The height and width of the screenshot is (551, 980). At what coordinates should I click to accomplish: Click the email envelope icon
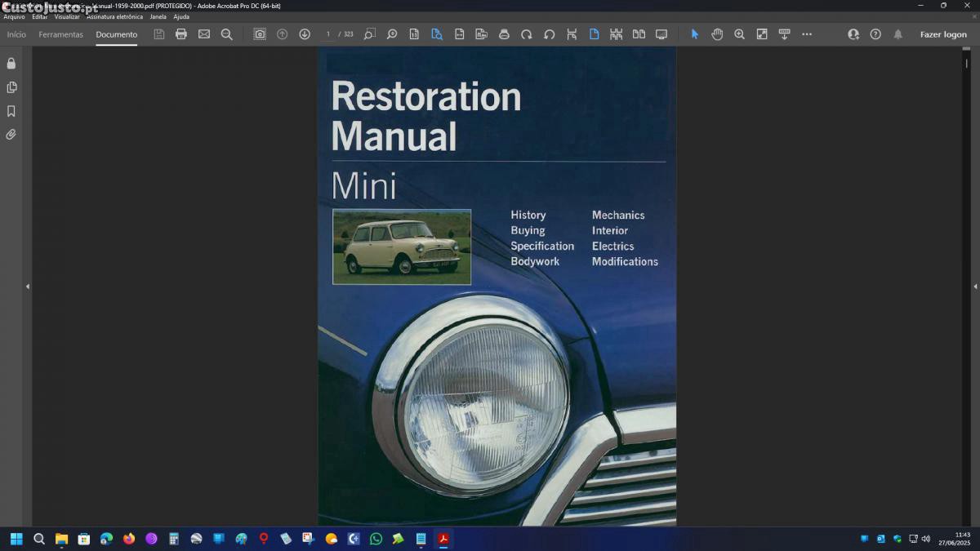[204, 34]
